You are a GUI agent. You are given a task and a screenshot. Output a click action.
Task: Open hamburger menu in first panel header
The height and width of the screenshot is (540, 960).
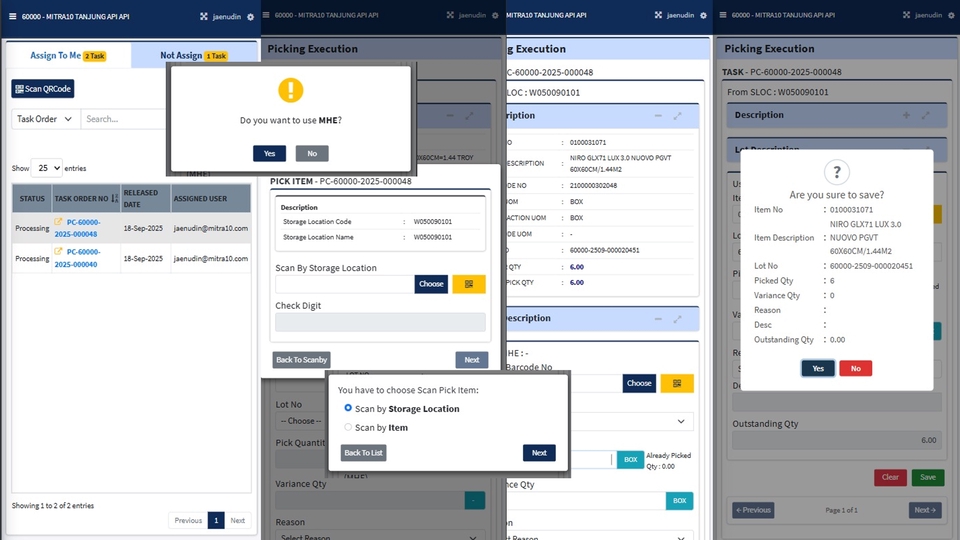(x=12, y=17)
